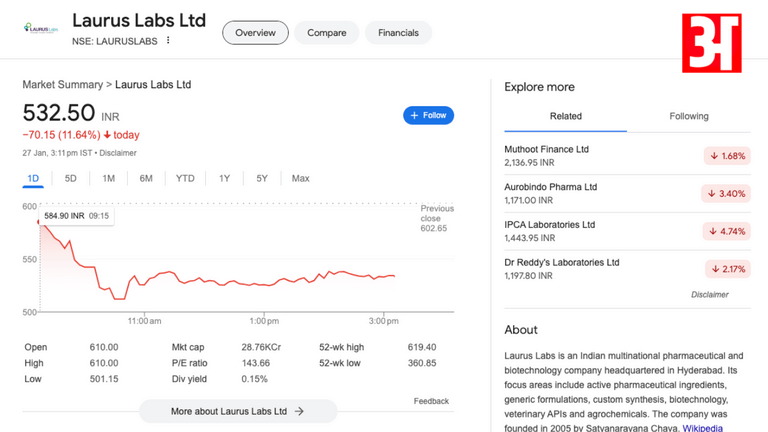Screen dimensions: 768x432
Task: Select the Overview tab
Action: point(255,33)
